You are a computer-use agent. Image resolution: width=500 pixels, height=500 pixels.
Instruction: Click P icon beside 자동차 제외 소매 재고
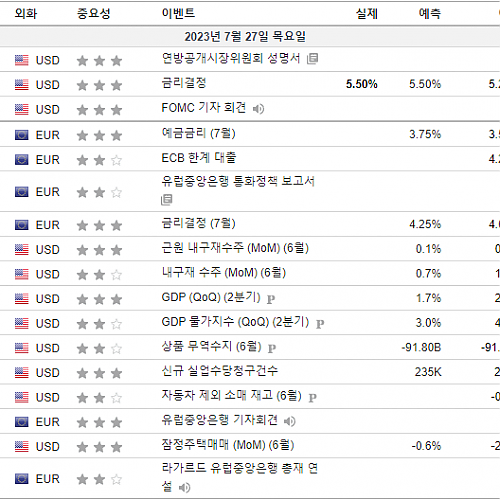pos(312,397)
